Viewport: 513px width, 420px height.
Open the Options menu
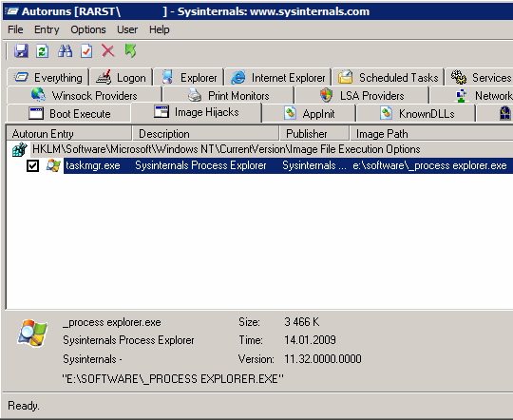click(x=88, y=29)
